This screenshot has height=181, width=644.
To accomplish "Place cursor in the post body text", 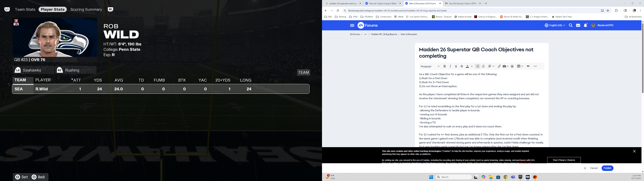I will (481, 110).
